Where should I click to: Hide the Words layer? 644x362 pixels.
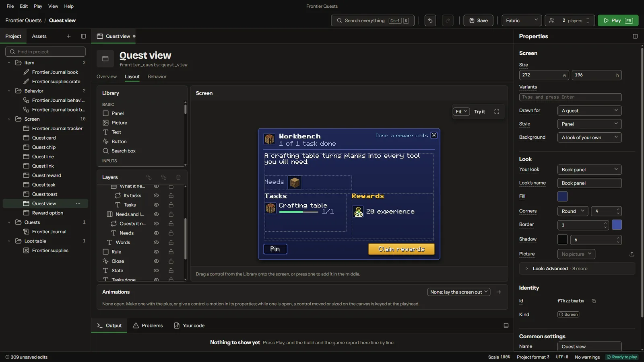156,243
